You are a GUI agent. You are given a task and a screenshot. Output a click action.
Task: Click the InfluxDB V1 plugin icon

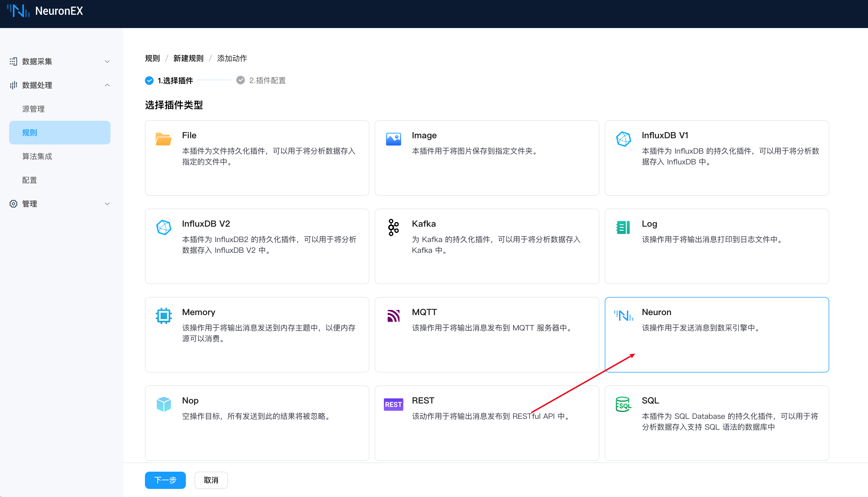coord(623,139)
